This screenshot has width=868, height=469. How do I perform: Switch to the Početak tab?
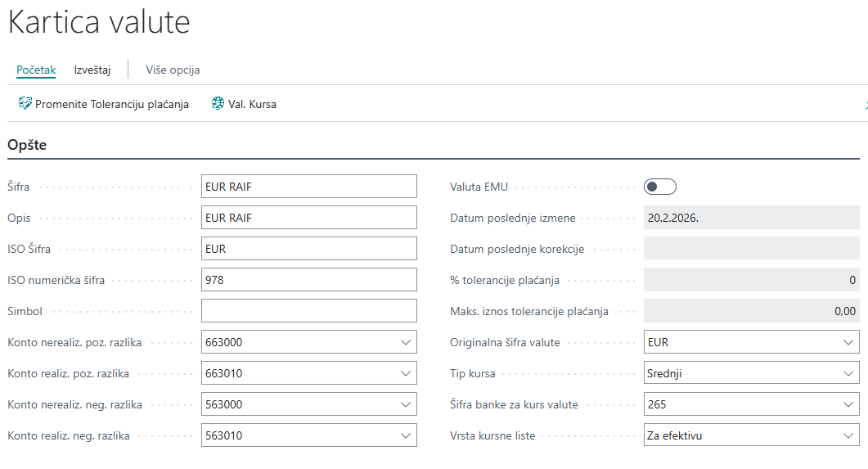(x=36, y=70)
